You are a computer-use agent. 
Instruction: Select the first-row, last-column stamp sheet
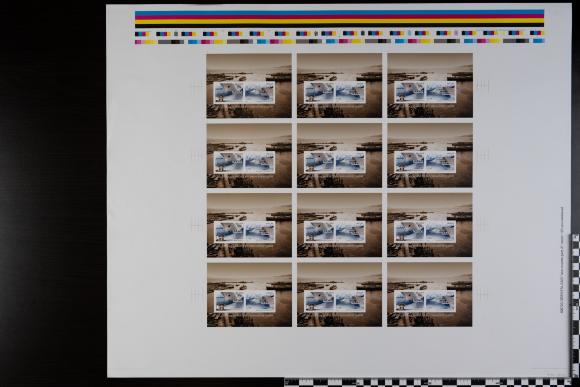pyautogui.click(x=430, y=85)
